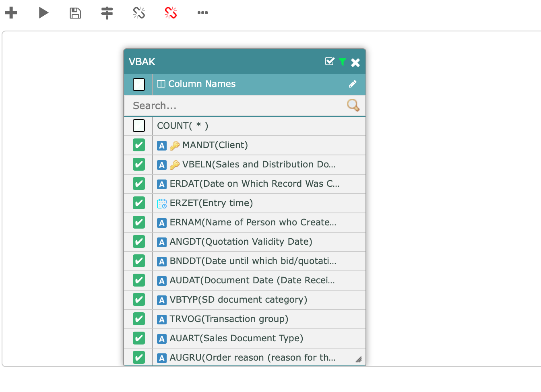Click the magnifying glass search icon
Image resolution: width=541 pixels, height=392 pixels.
[353, 105]
